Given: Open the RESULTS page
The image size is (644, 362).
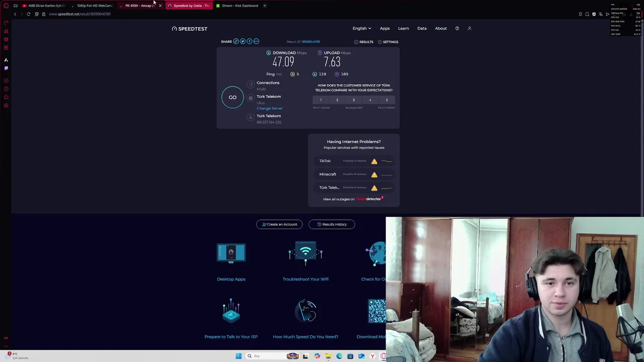Looking at the screenshot, I should 363,42.
